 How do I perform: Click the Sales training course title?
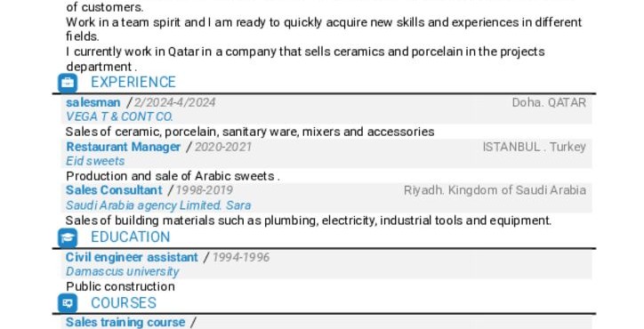[x=125, y=322]
